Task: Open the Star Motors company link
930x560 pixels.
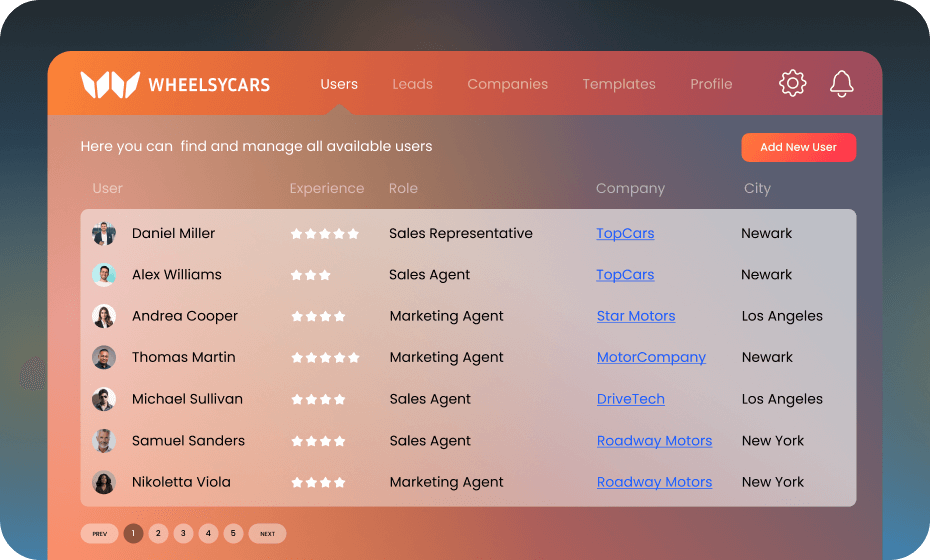Action: coord(636,316)
